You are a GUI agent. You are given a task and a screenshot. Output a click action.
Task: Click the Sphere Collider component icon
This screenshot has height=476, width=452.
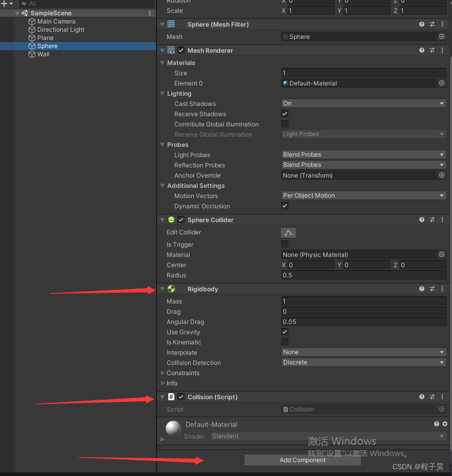pos(171,220)
